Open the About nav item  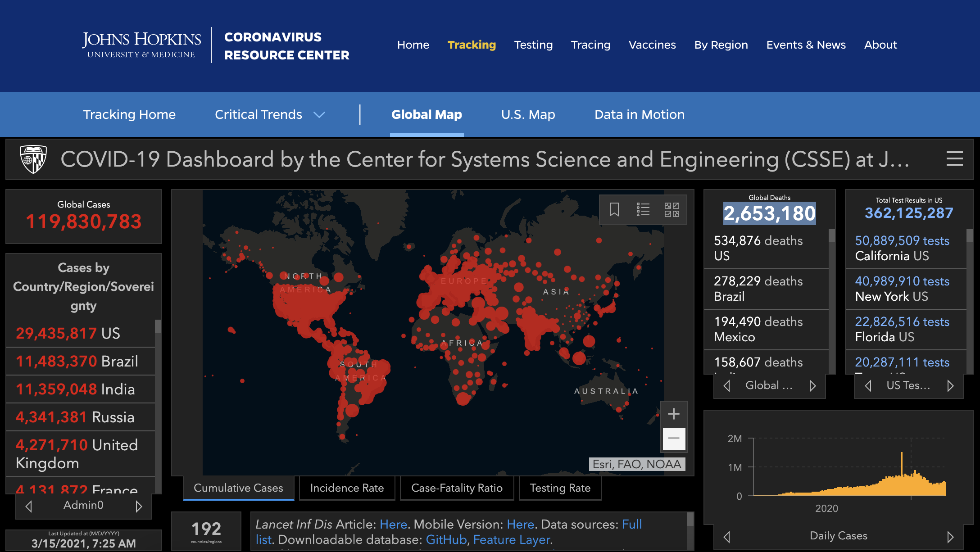880,45
